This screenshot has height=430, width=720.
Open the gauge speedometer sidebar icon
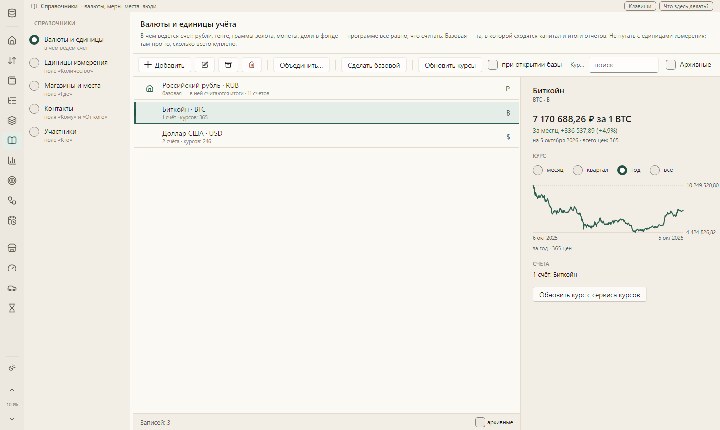(x=12, y=268)
